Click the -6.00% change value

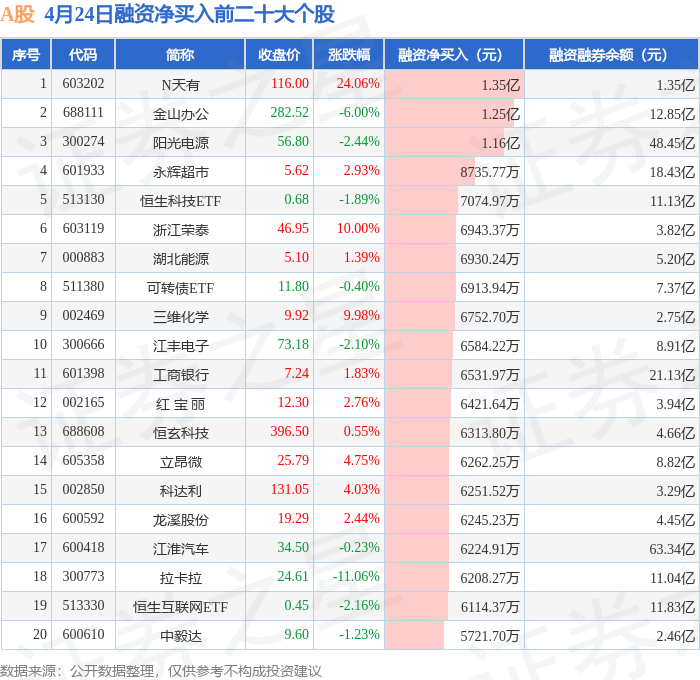pyautogui.click(x=359, y=113)
